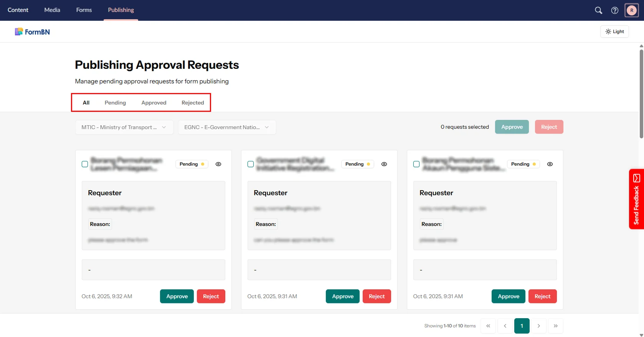Viewport: 644px width, 337px height.
Task: Open the search magnifier icon
Action: click(x=598, y=10)
